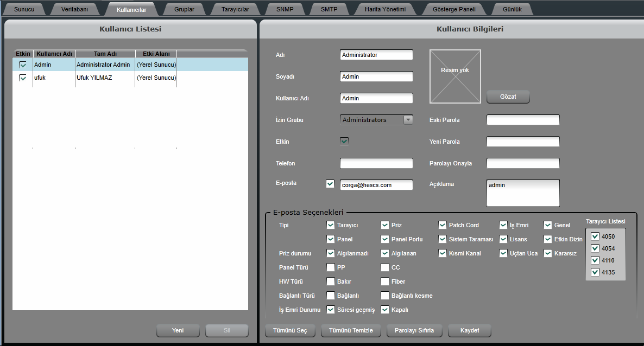Click the 'Resim yok' user photo placeholder

(x=455, y=76)
